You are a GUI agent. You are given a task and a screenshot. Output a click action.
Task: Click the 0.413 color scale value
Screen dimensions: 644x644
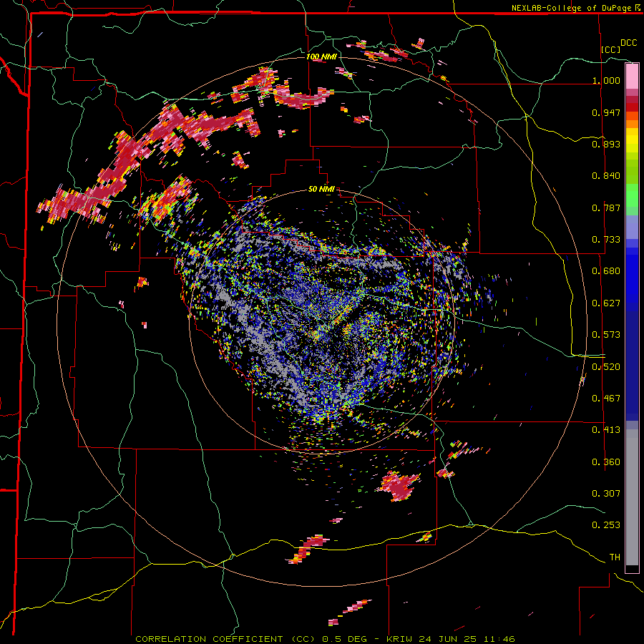(606, 430)
